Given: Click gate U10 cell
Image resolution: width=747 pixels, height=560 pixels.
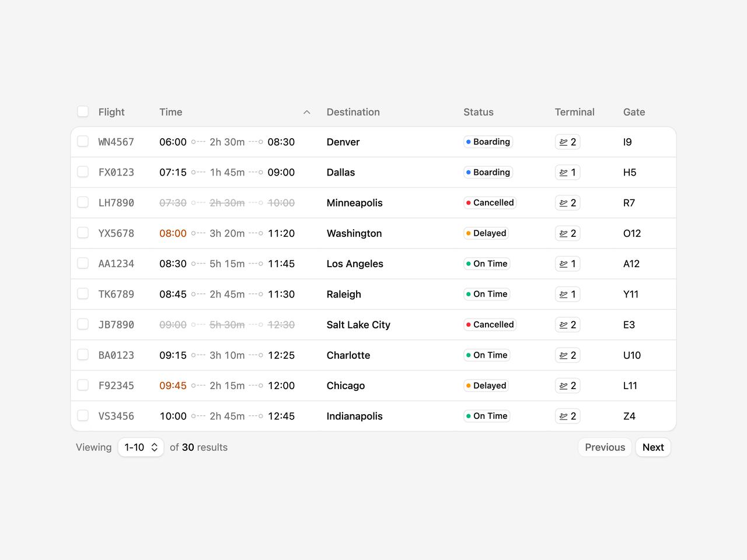Looking at the screenshot, I should 632,355.
